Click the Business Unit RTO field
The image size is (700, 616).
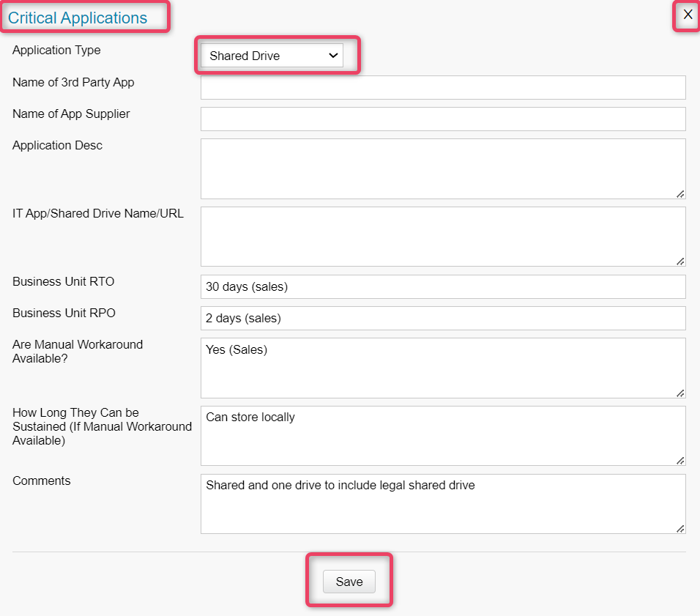(x=443, y=287)
